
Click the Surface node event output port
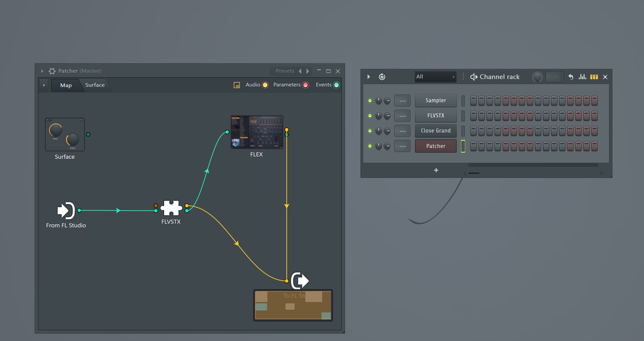tap(88, 134)
